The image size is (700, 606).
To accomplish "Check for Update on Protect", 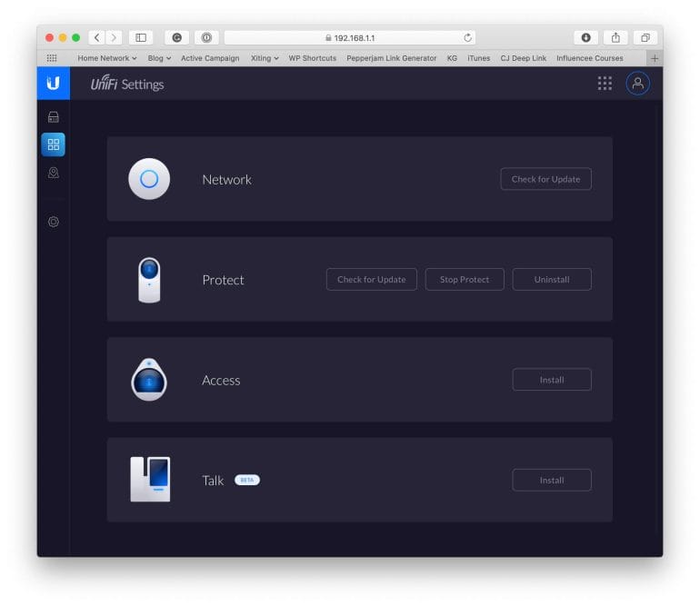I will point(372,279).
